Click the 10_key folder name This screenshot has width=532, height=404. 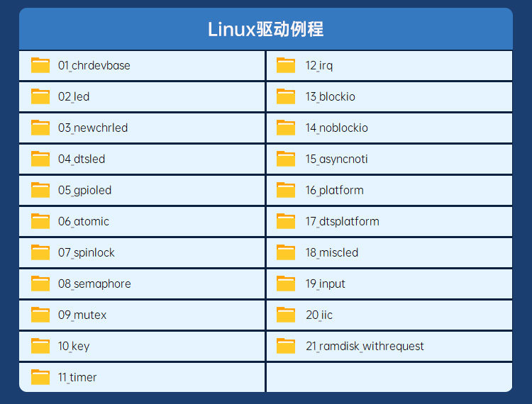pos(74,347)
